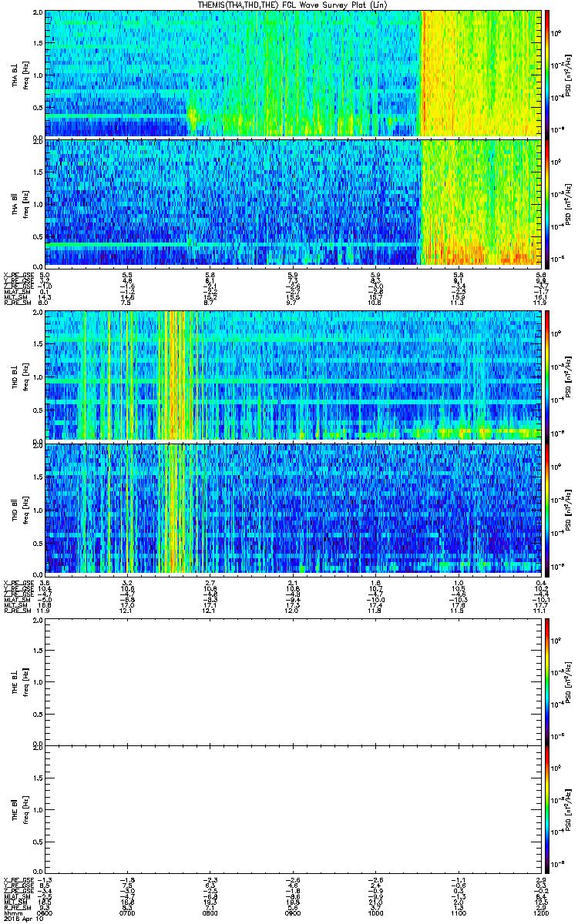
Task: Click the PSD [nT²/Hz] label beside the THE B⊥ color bar
Action: pyautogui.click(x=570, y=681)
